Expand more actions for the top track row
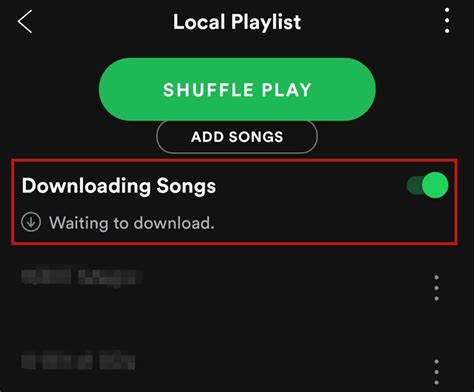Image resolution: width=474 pixels, height=392 pixels. 436,288
